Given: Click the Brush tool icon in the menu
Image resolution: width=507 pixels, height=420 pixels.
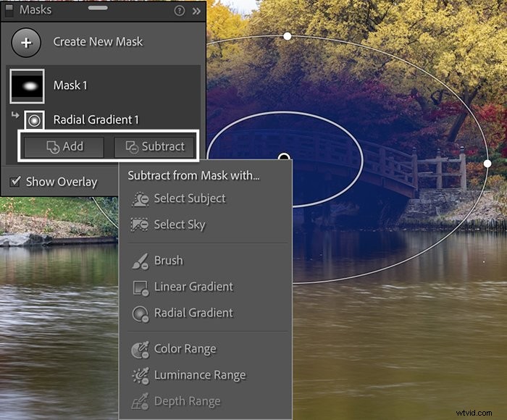Looking at the screenshot, I should click(x=140, y=261).
